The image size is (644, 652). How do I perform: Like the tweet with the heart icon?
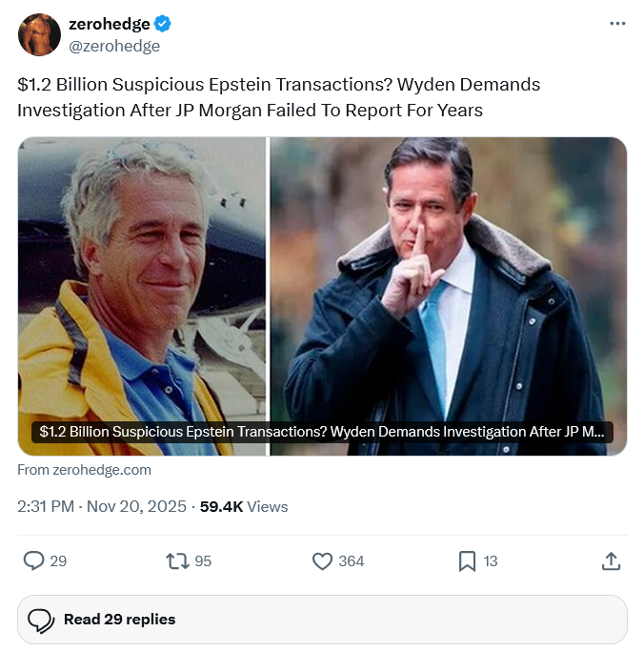click(323, 561)
